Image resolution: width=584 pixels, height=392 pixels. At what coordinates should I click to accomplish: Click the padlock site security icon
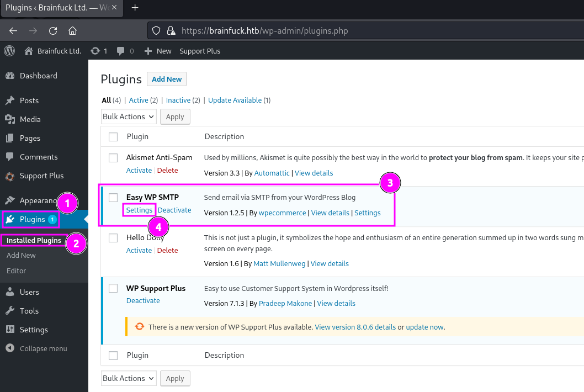(x=171, y=30)
